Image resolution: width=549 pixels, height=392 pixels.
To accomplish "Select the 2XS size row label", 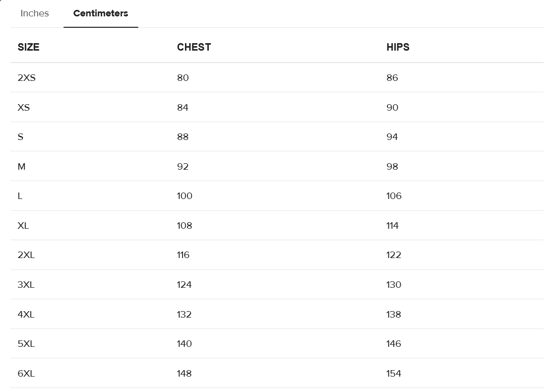I will coord(26,78).
